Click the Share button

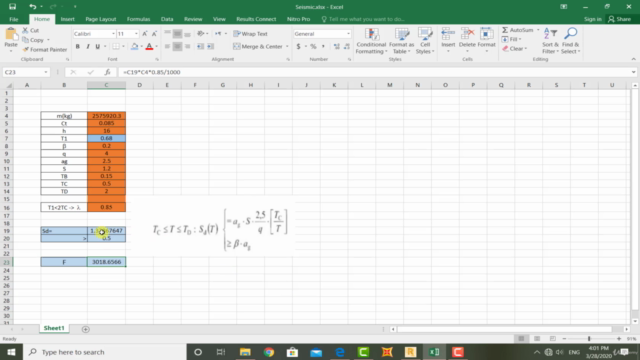[x=620, y=19]
